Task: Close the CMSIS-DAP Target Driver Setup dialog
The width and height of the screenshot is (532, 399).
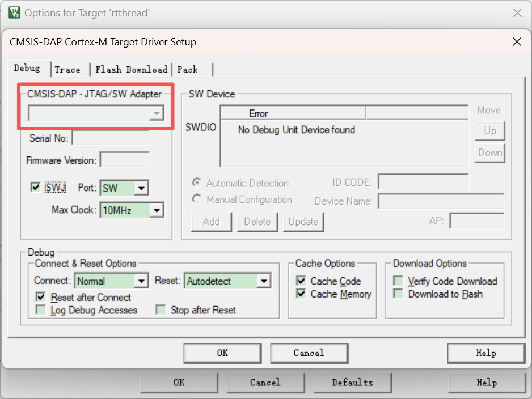Action: click(x=517, y=42)
